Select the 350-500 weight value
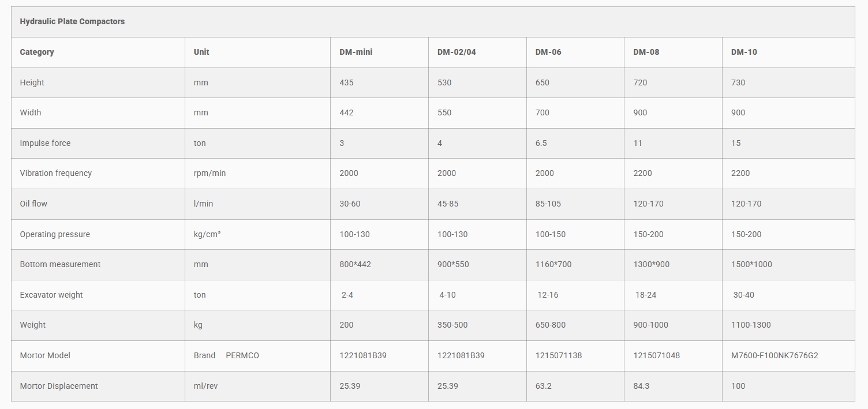Viewport: 868px width, 409px height. click(x=452, y=325)
